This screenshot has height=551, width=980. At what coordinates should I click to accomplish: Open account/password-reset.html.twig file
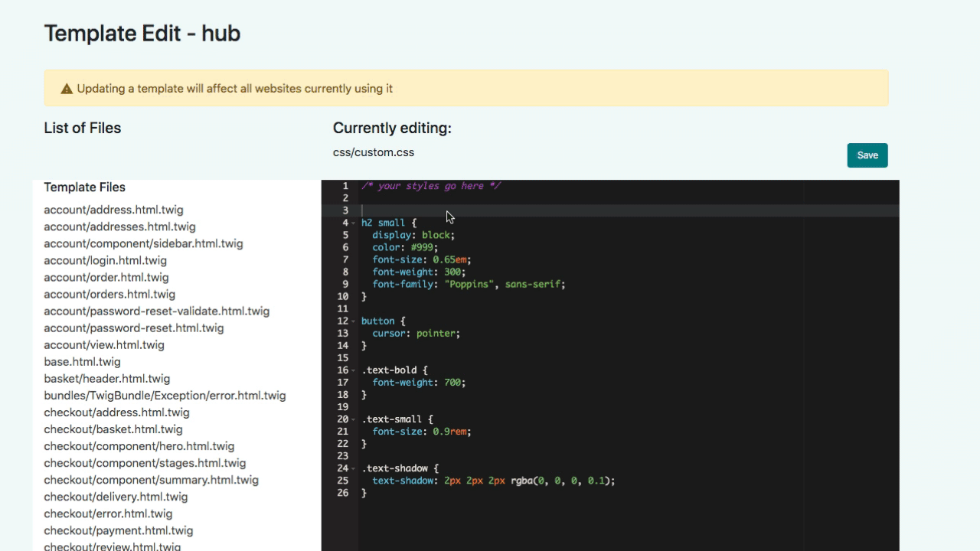(x=134, y=328)
